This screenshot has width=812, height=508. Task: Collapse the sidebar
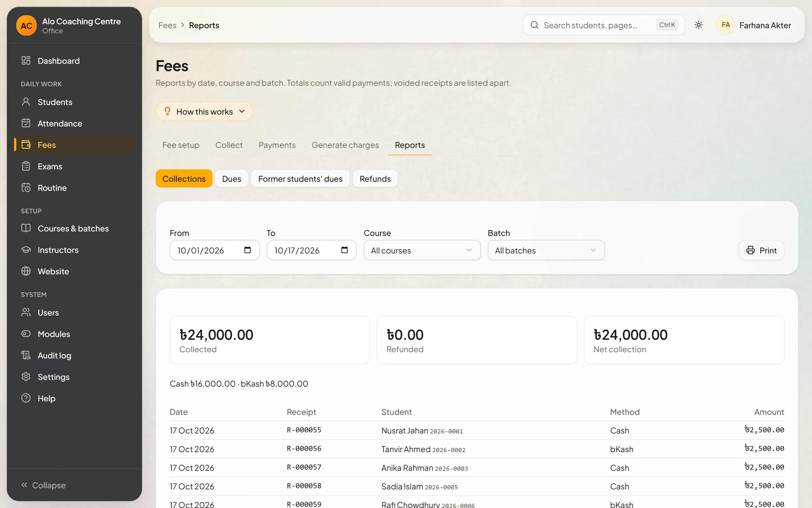click(x=44, y=485)
